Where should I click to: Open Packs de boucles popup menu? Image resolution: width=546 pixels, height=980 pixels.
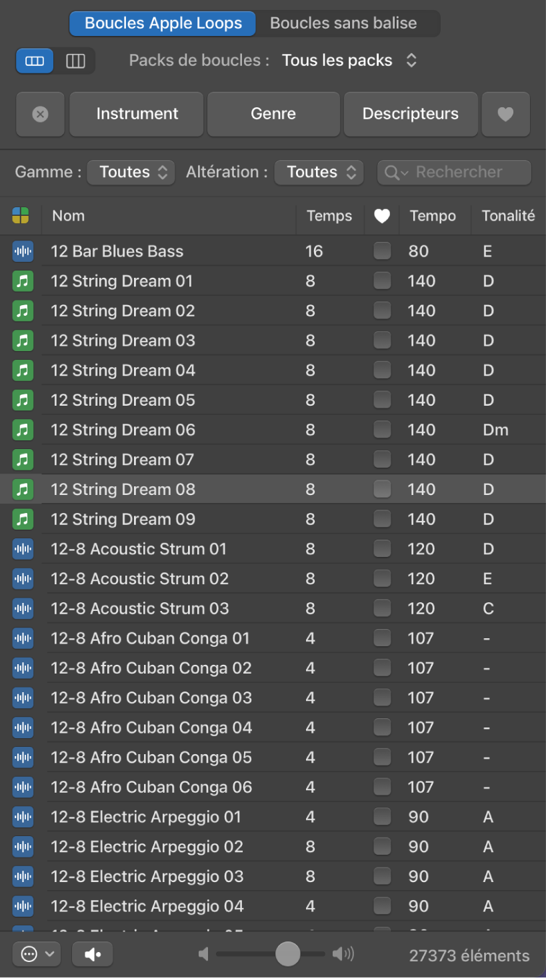click(349, 61)
